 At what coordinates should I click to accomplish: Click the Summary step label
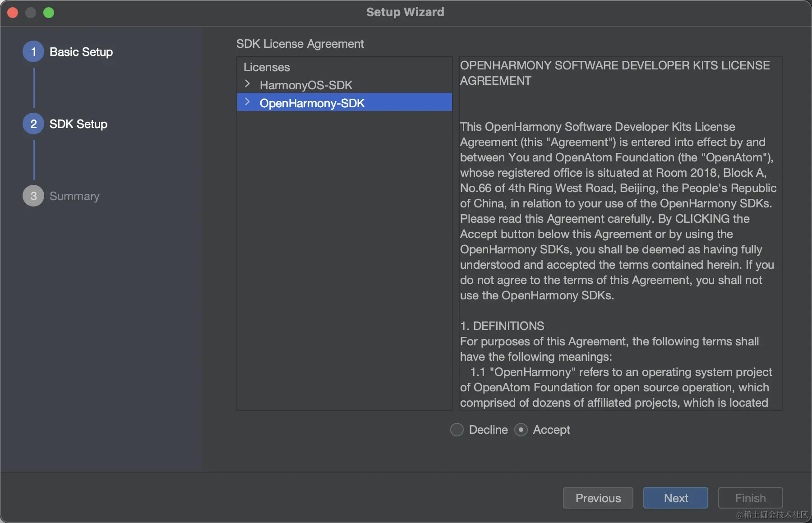pyautogui.click(x=74, y=196)
